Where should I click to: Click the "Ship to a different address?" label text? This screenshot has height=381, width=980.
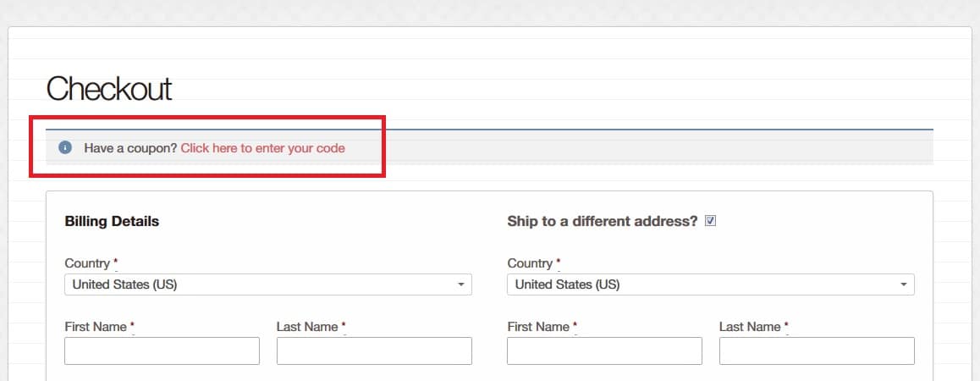click(602, 222)
